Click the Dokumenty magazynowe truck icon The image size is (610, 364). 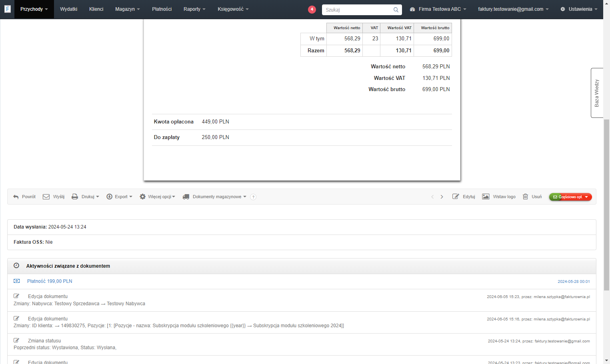click(186, 197)
